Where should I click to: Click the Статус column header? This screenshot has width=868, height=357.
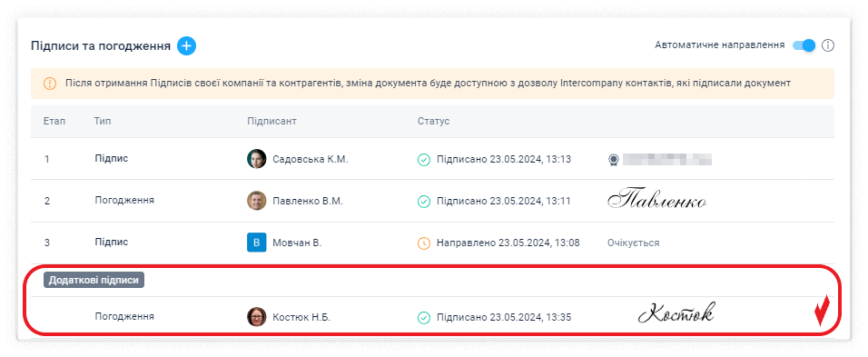(x=433, y=121)
